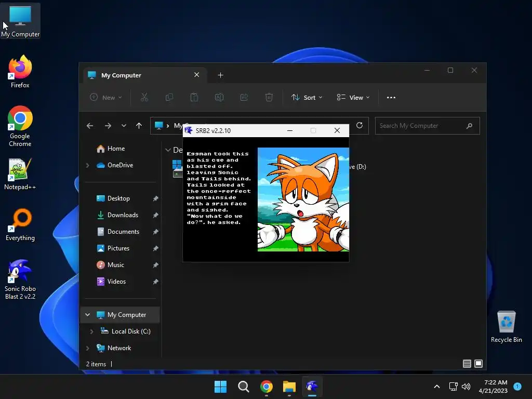Expand the Network tree node
Viewport: 532px width, 399px height.
pos(87,348)
